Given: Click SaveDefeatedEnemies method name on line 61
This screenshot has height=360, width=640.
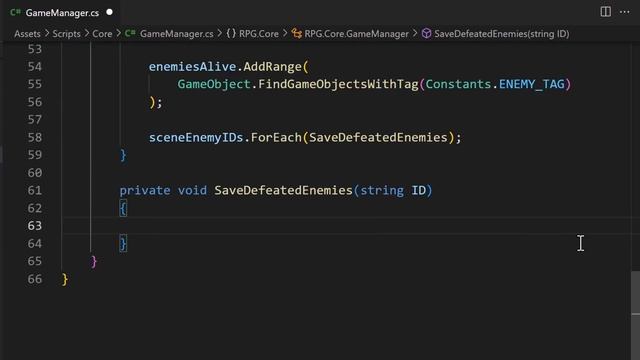Looking at the screenshot, I should 283,191.
